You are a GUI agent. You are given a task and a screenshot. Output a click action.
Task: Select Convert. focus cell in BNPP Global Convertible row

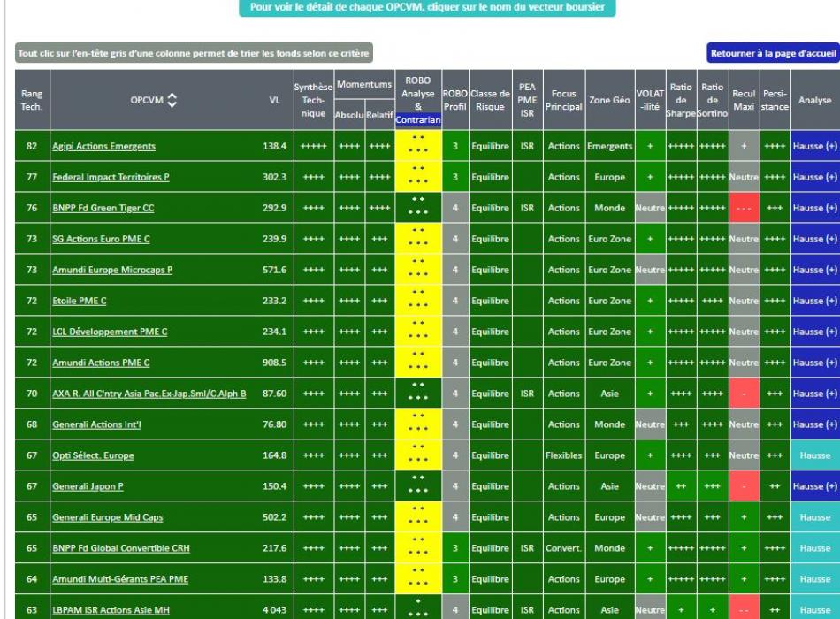click(x=563, y=548)
